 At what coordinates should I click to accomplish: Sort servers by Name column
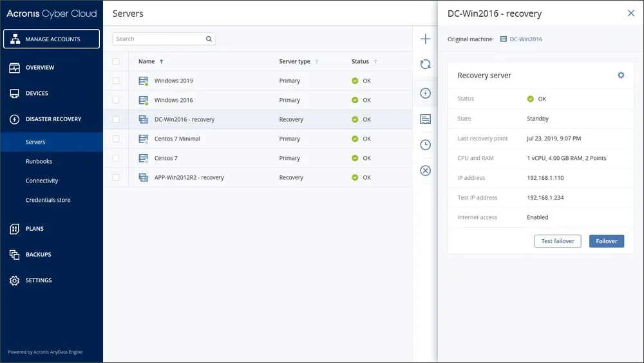(147, 62)
